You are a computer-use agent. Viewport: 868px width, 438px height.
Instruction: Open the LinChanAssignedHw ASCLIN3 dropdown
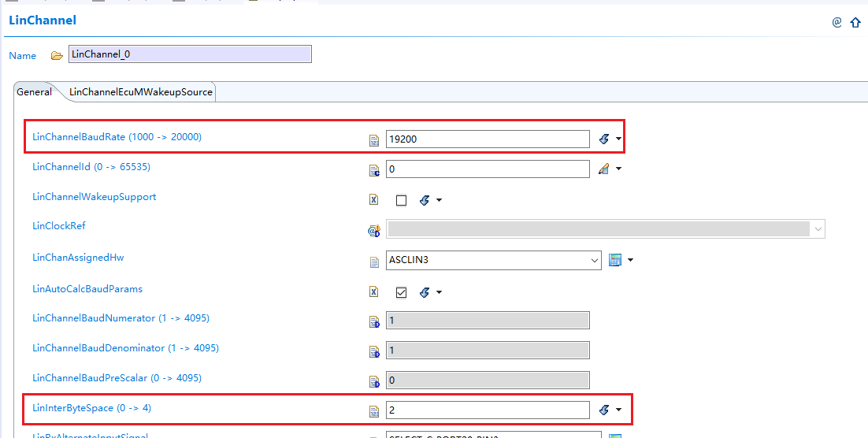(595, 260)
